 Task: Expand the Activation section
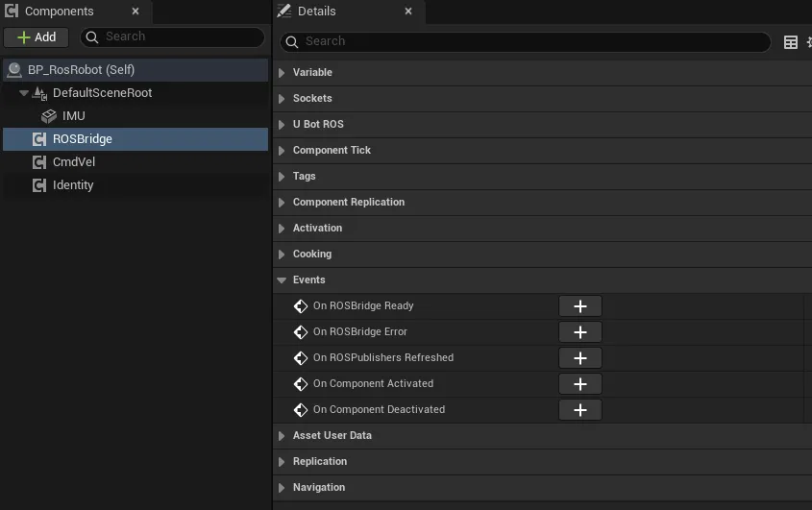(x=282, y=228)
